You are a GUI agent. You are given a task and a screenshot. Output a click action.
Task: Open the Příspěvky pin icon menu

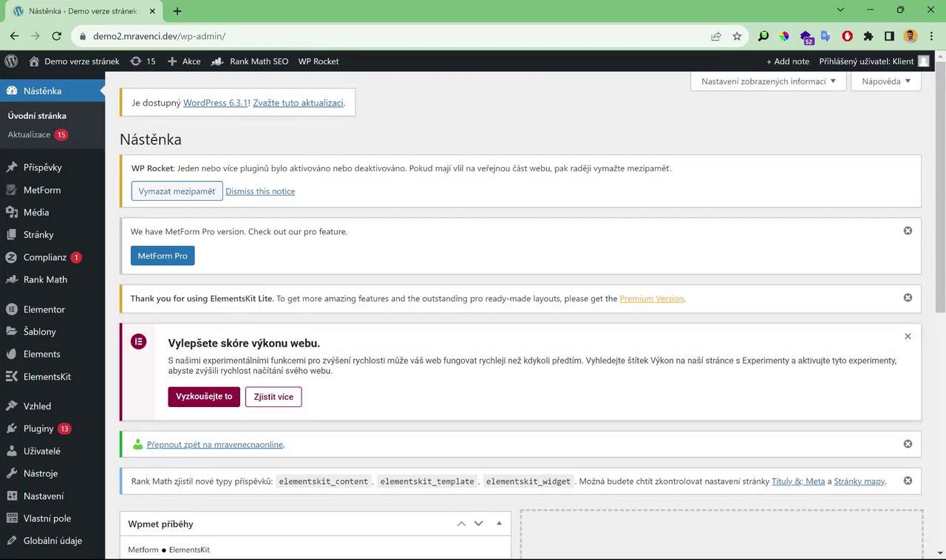point(52,168)
